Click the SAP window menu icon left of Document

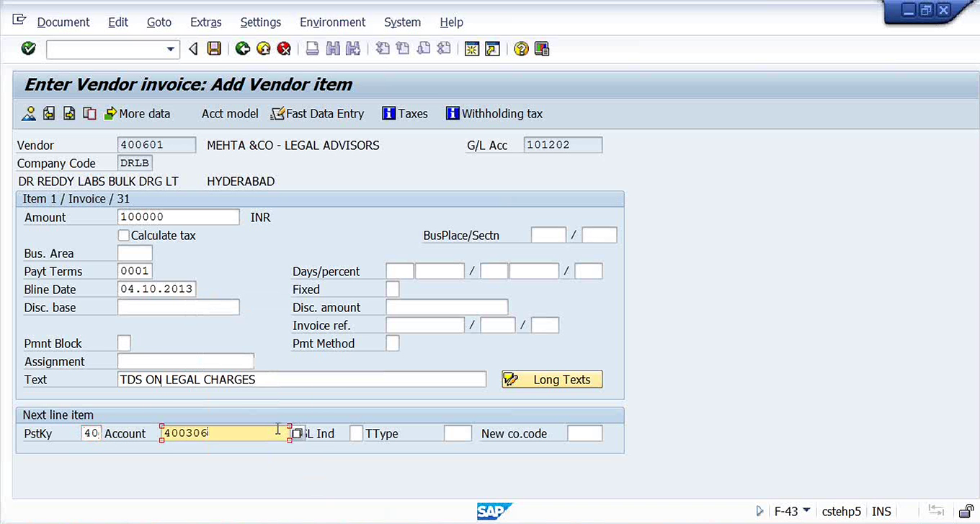(x=19, y=20)
